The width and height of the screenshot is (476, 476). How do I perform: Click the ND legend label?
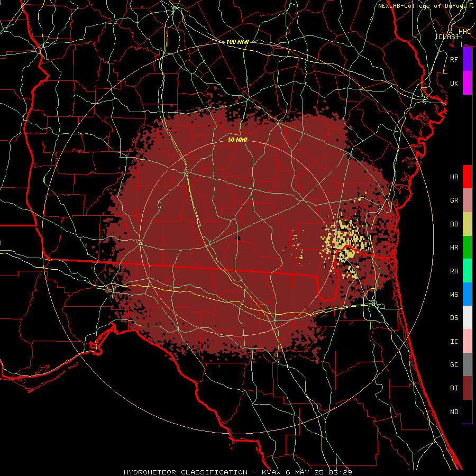[454, 412]
